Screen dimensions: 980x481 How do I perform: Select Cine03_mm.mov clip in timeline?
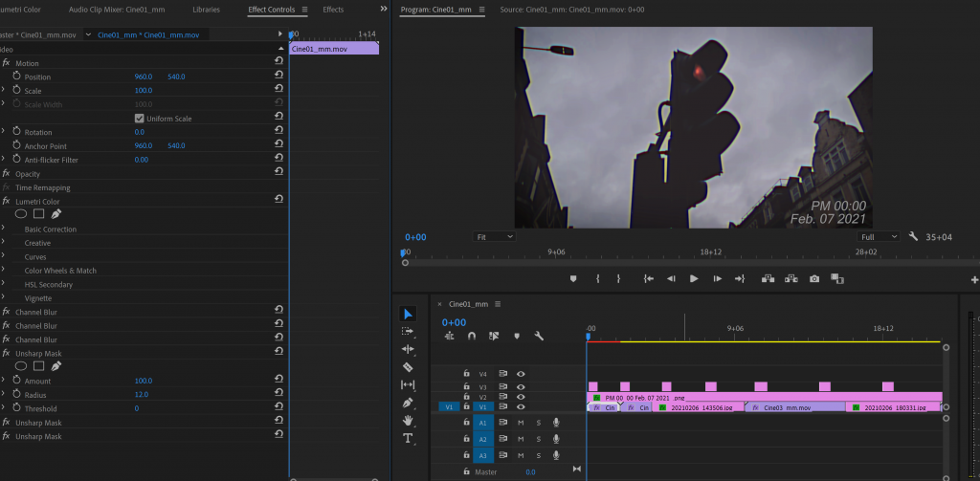pos(795,407)
